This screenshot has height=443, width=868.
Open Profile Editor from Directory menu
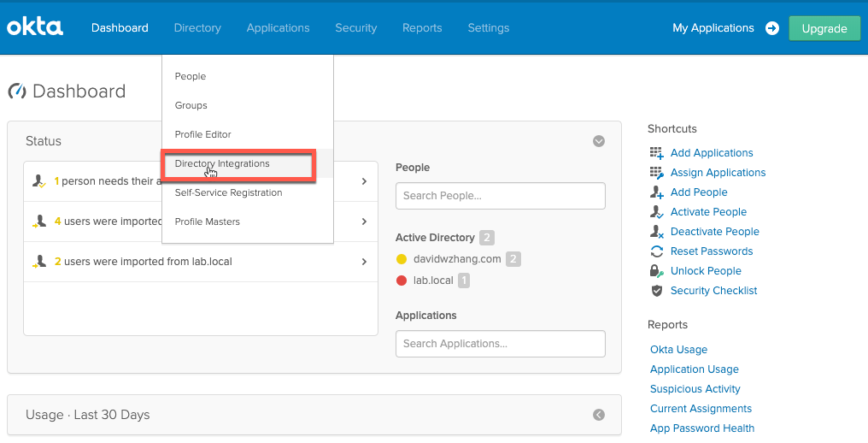click(x=203, y=134)
